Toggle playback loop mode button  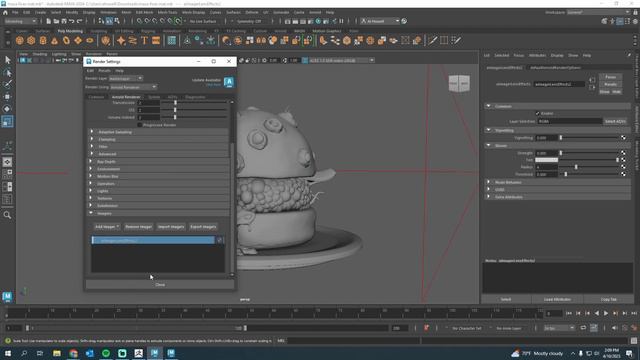583,328
